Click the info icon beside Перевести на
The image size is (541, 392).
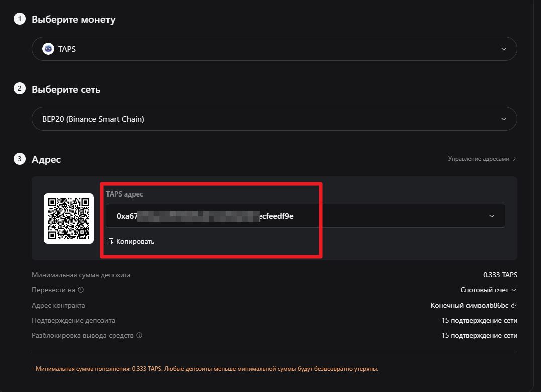81,290
